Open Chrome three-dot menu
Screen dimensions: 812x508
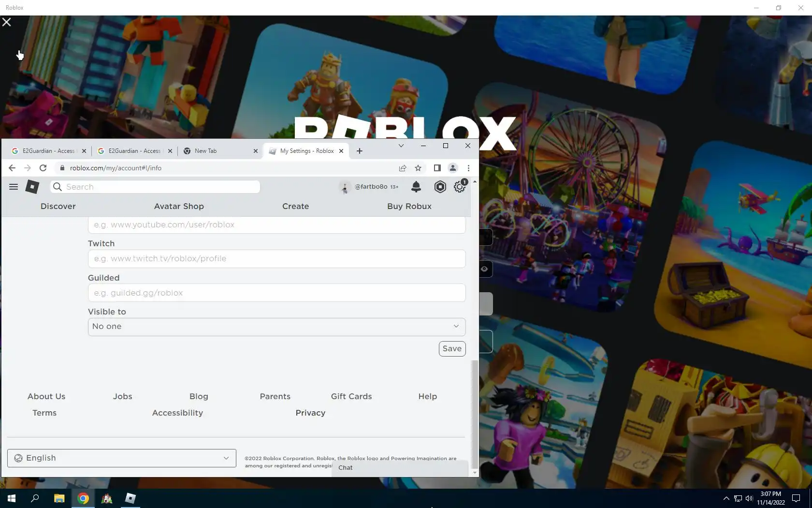468,168
